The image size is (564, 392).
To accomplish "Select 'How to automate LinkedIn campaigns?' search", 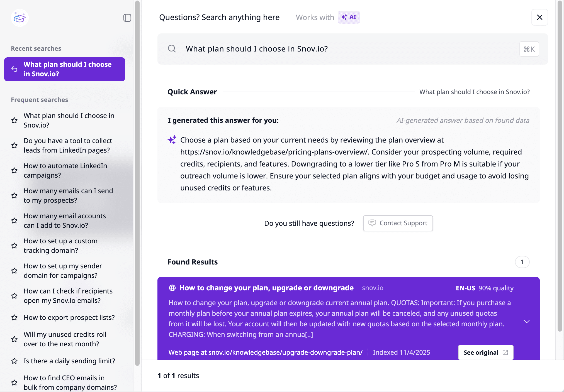I will click(65, 170).
